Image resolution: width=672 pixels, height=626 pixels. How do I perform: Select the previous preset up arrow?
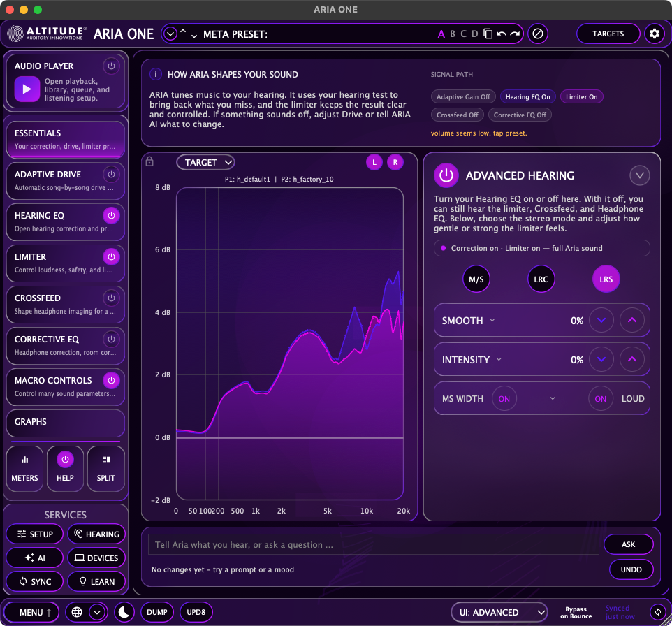183,32
